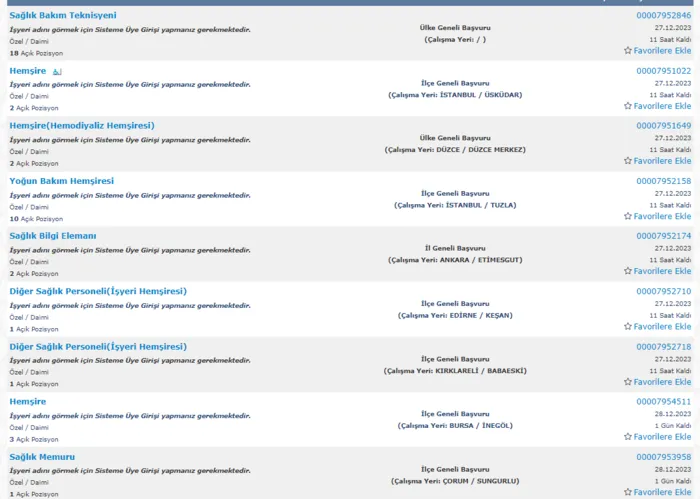Viewport: 700px width, 499px height.
Task: Open the Yoğun Bakım Hemşiresi listing
Action: click(61, 181)
